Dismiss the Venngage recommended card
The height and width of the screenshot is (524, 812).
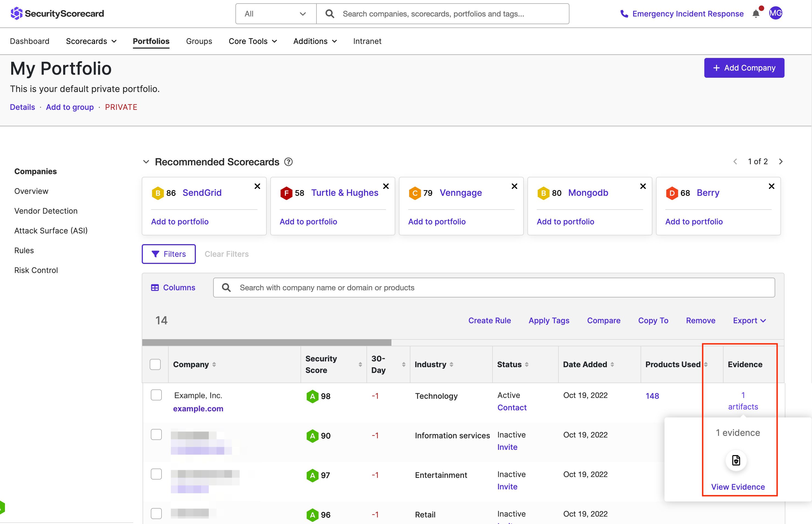[515, 186]
